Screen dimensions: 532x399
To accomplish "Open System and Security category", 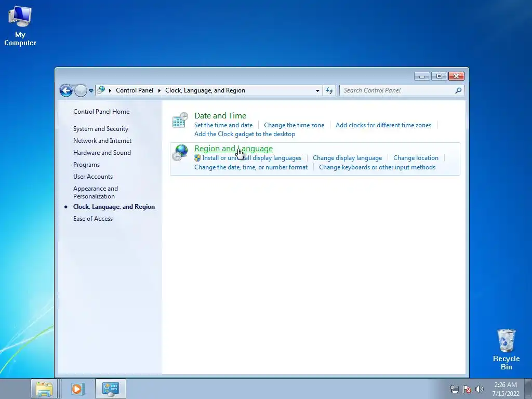I will (x=101, y=129).
